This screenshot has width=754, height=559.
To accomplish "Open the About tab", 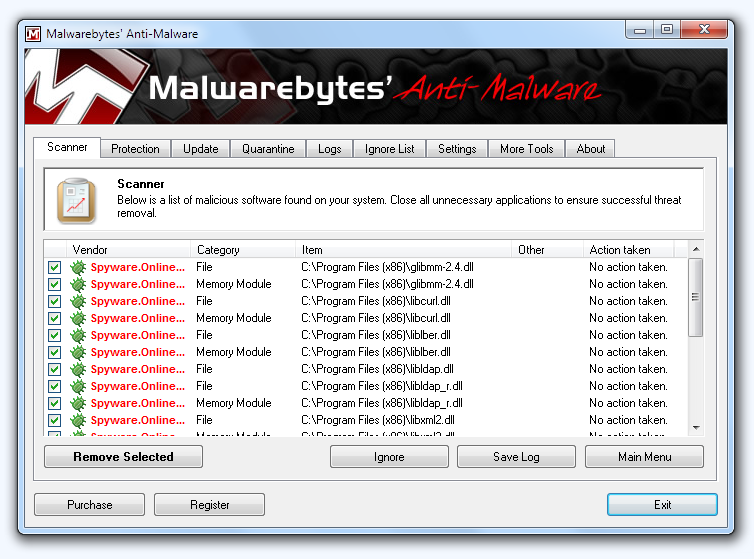I will click(591, 149).
